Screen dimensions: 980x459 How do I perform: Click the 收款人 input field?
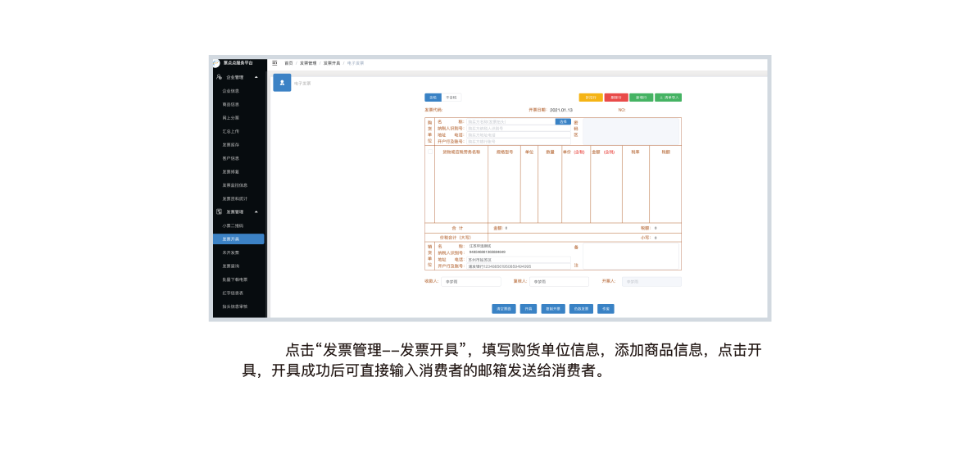pyautogui.click(x=470, y=282)
